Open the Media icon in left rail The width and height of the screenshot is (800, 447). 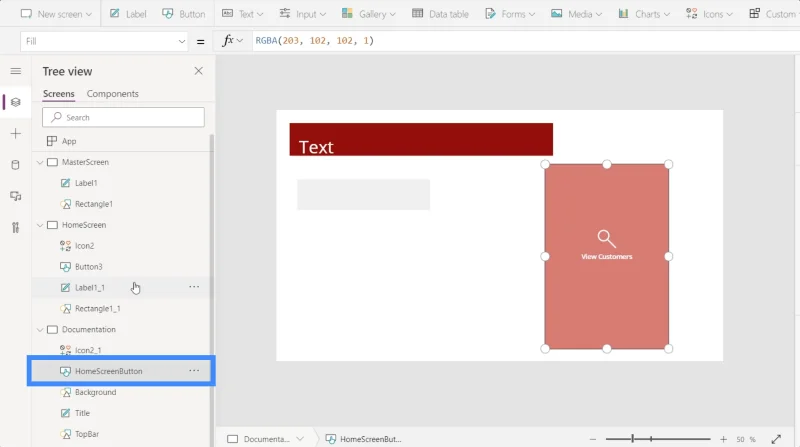pos(16,196)
